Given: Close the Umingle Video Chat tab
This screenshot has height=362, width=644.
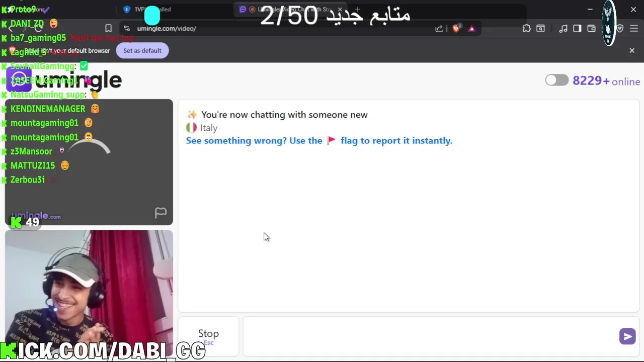Looking at the screenshot, I should tap(340, 9).
